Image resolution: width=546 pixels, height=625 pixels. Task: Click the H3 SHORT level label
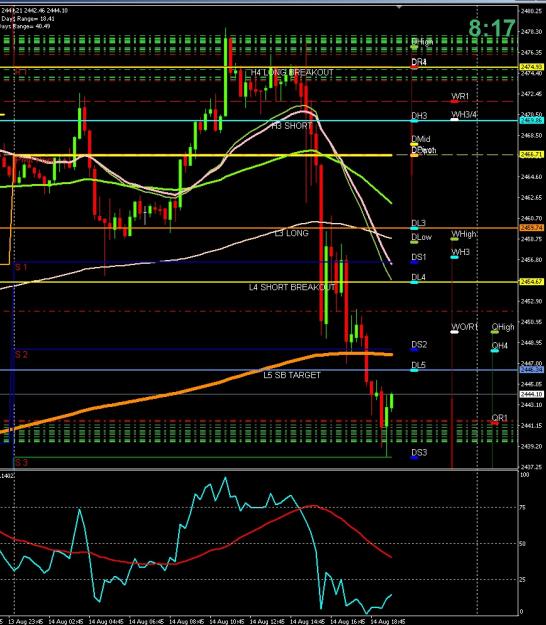pyautogui.click(x=292, y=126)
